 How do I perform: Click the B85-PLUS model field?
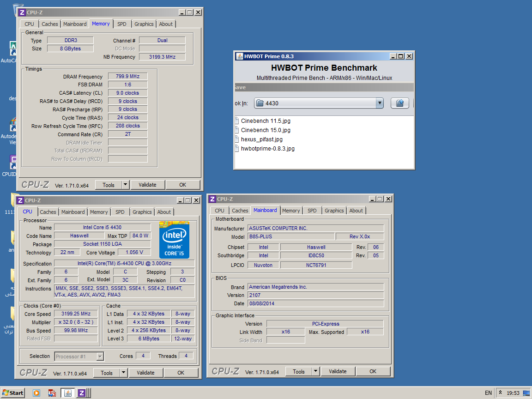[291, 236]
